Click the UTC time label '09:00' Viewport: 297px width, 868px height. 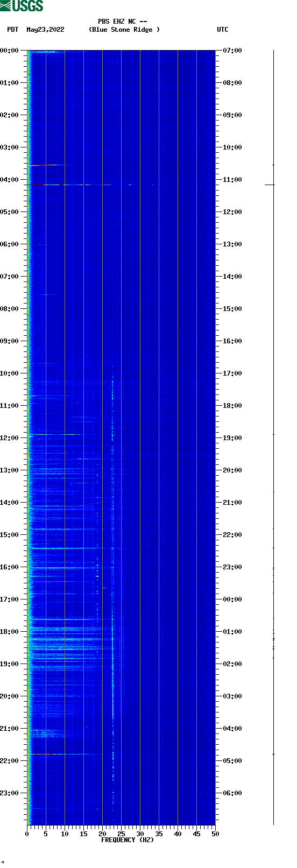(232, 115)
